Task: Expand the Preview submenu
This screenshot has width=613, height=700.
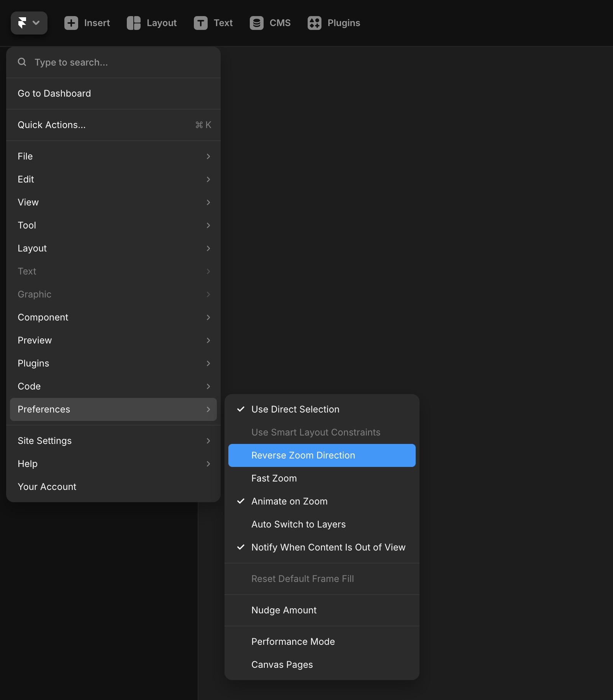Action: click(x=113, y=340)
